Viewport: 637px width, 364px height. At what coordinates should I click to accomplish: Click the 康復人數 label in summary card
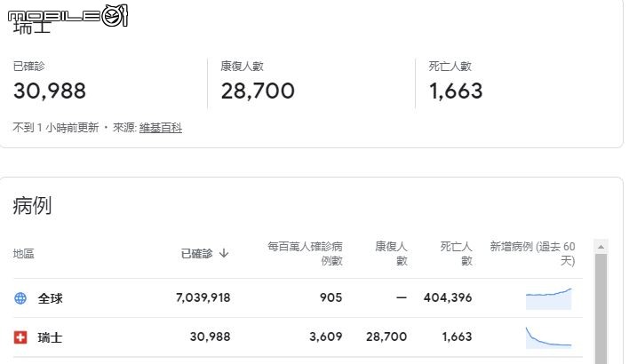(x=243, y=67)
